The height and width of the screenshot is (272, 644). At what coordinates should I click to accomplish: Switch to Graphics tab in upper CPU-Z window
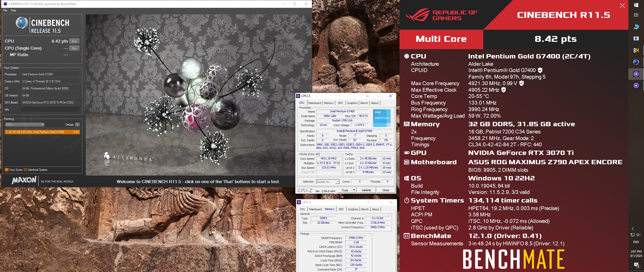coord(352,103)
